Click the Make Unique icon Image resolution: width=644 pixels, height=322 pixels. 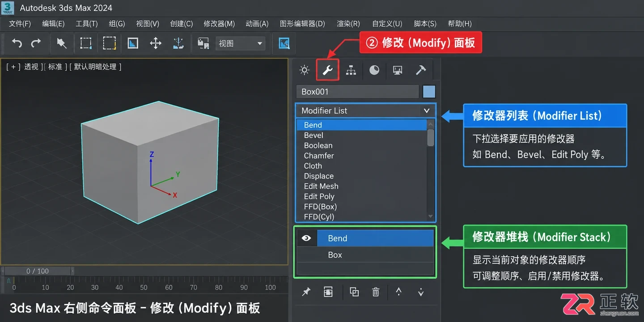354,292
